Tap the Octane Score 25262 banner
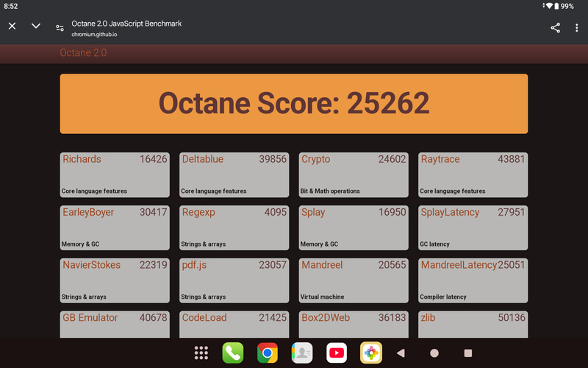 tap(294, 104)
